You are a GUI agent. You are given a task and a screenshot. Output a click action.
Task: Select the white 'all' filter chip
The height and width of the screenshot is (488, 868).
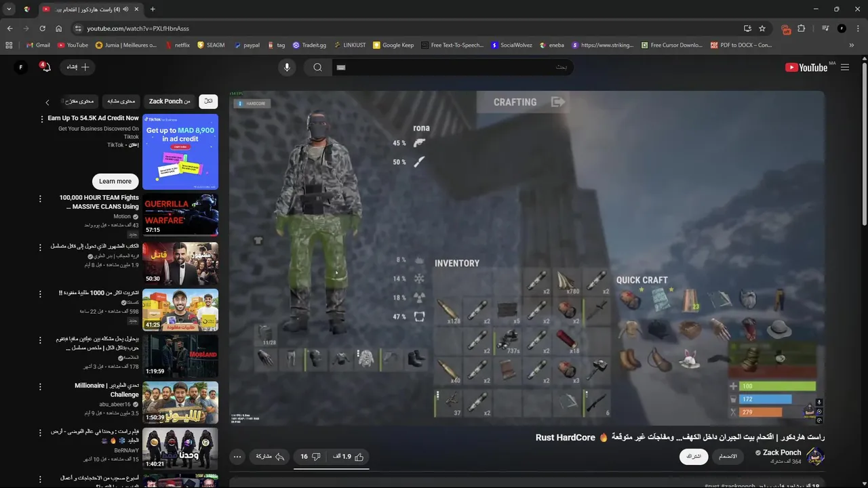pos(208,101)
